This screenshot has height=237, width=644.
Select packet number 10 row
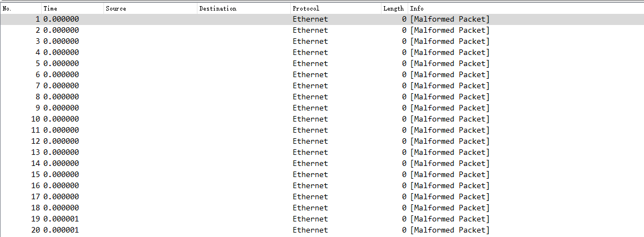[x=322, y=119]
